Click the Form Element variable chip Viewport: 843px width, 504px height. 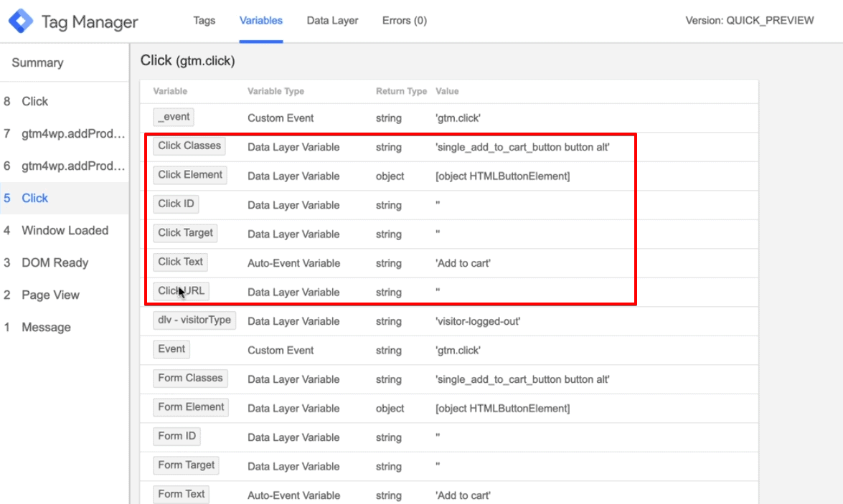(x=190, y=406)
